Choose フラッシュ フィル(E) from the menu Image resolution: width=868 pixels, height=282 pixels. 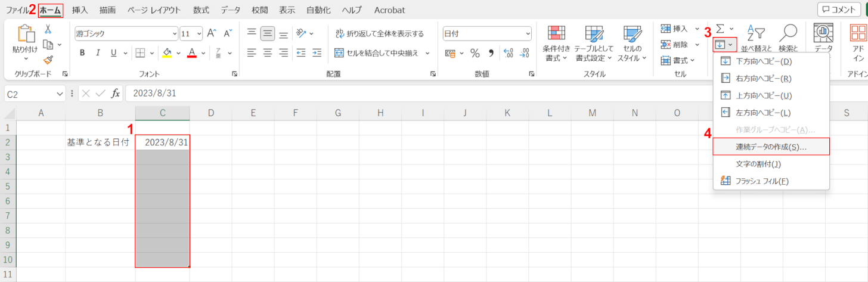click(x=754, y=181)
